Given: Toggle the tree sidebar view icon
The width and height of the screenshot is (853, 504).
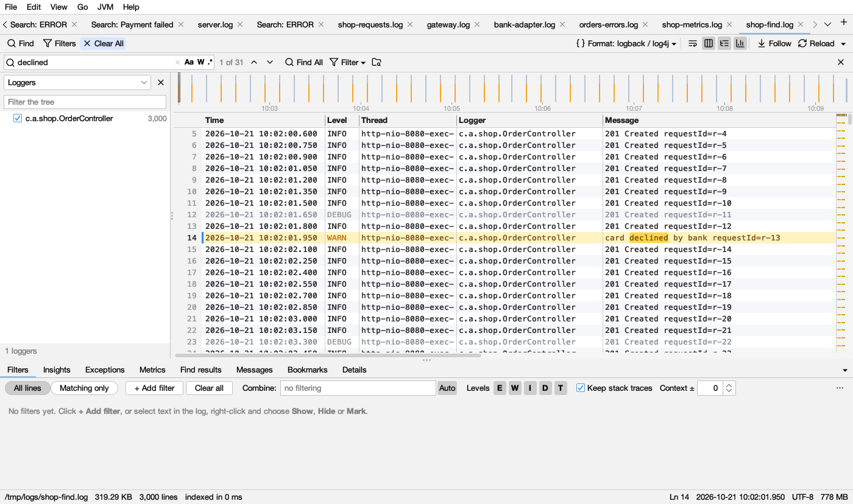Looking at the screenshot, I should [724, 43].
